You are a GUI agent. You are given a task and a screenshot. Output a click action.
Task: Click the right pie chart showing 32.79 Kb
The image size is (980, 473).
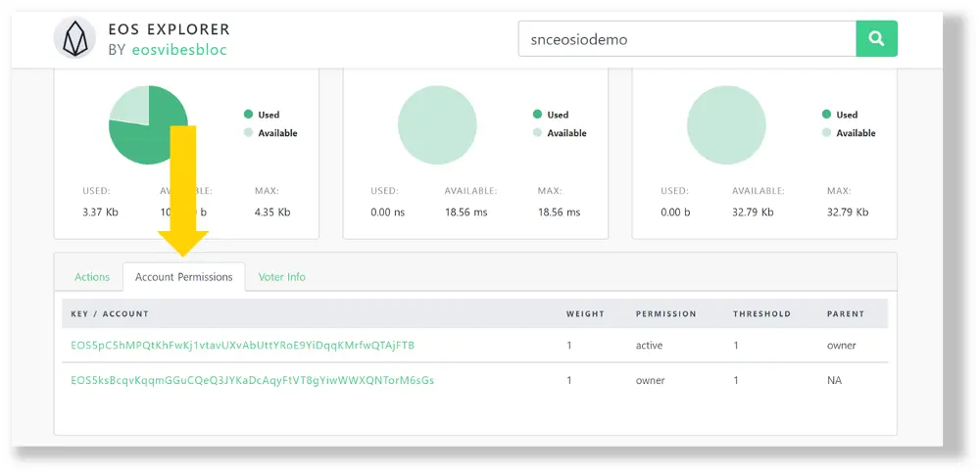pos(726,125)
